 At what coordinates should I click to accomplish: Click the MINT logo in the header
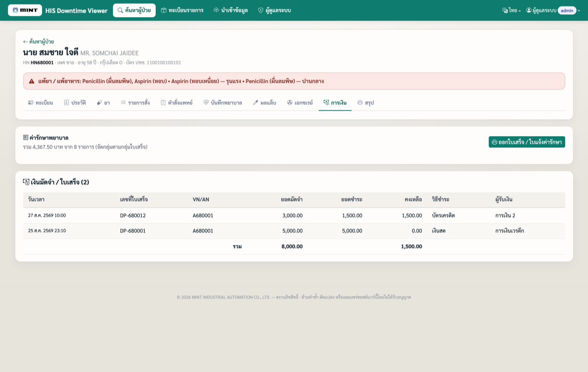(25, 10)
